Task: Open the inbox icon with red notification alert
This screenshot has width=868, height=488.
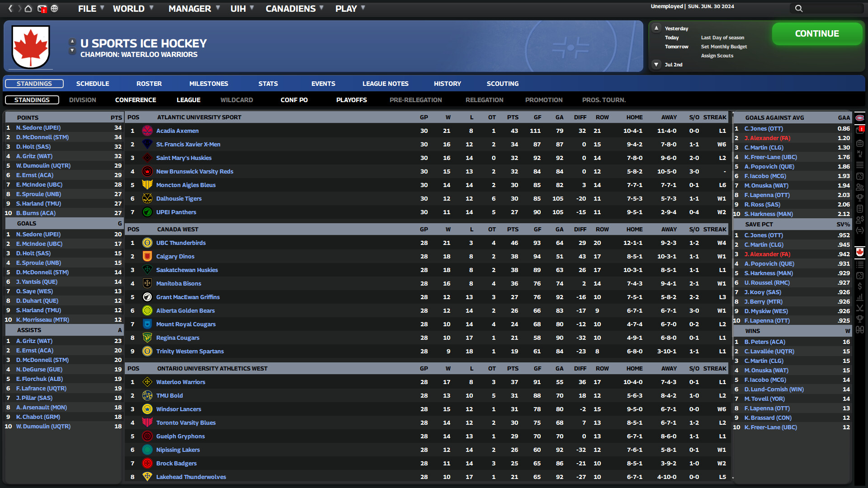Action: click(42, 9)
